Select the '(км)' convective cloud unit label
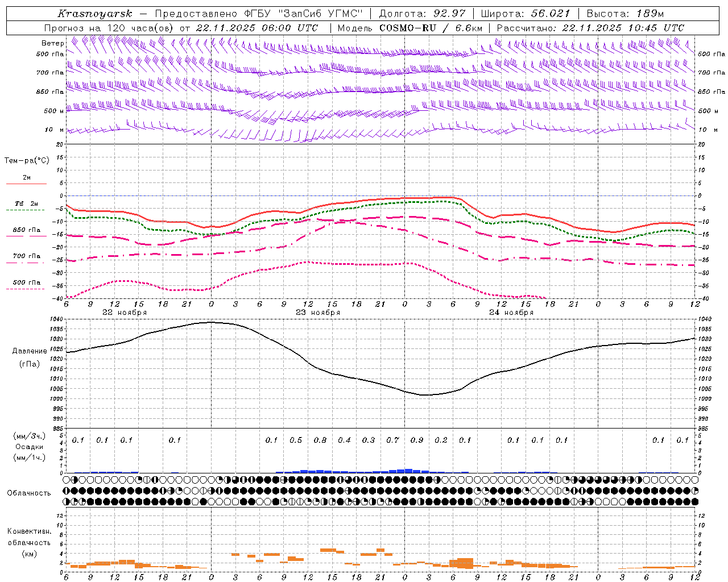 pyautogui.click(x=29, y=553)
